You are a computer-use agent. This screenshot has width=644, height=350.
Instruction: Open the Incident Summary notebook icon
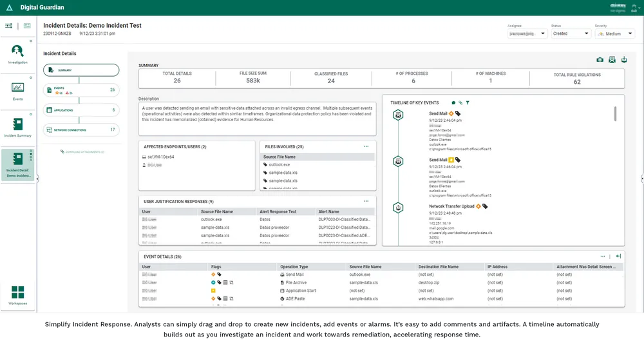(17, 124)
